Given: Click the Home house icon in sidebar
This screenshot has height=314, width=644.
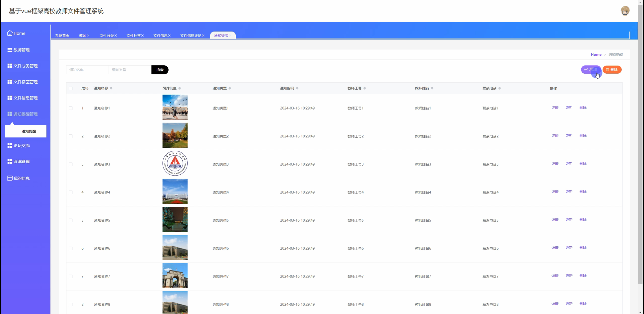Looking at the screenshot, I should click(x=10, y=33).
